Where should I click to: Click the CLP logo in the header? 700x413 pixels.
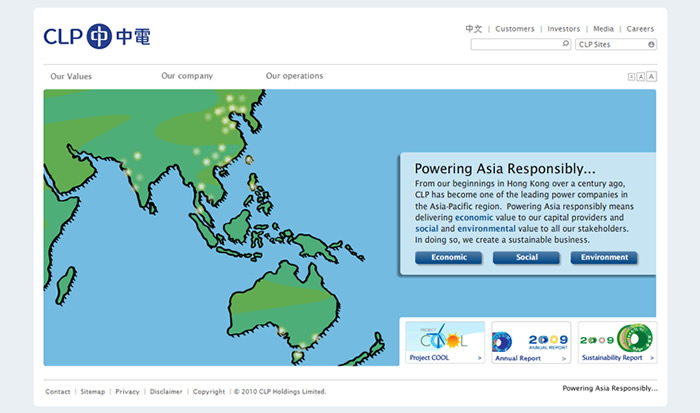tap(97, 38)
